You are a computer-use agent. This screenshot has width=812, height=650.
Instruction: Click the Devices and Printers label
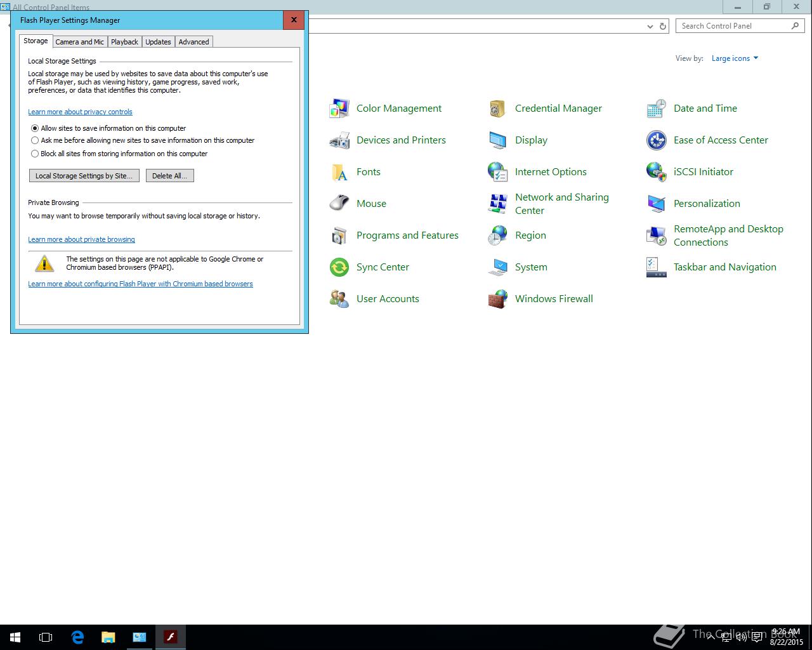pyautogui.click(x=401, y=140)
